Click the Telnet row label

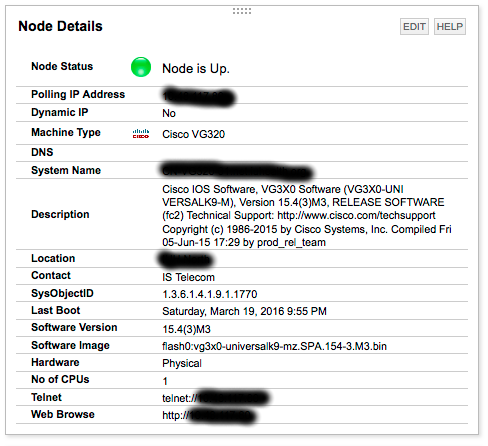[46, 397]
